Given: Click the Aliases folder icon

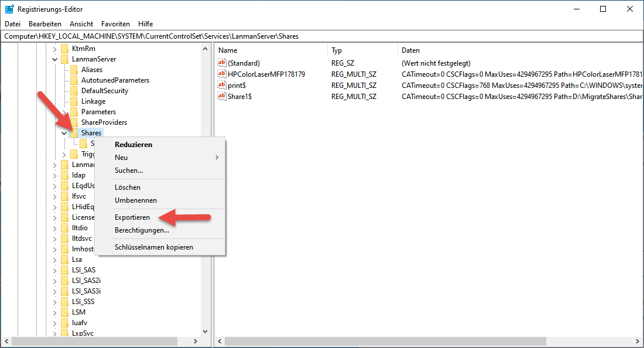Looking at the screenshot, I should tap(74, 70).
